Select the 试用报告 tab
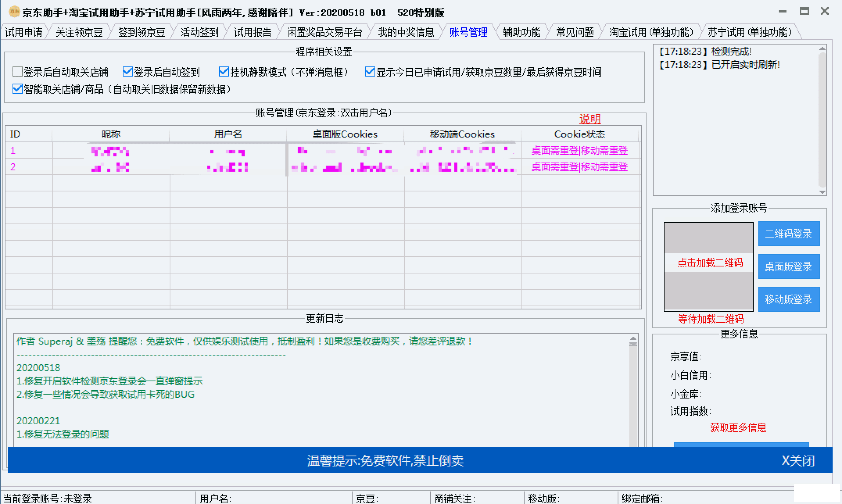Image resolution: width=842 pixels, height=504 pixels. (253, 32)
